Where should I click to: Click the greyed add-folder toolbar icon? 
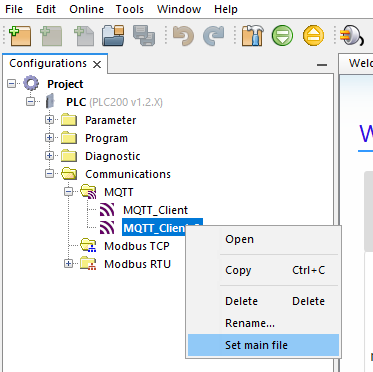[x=51, y=36]
